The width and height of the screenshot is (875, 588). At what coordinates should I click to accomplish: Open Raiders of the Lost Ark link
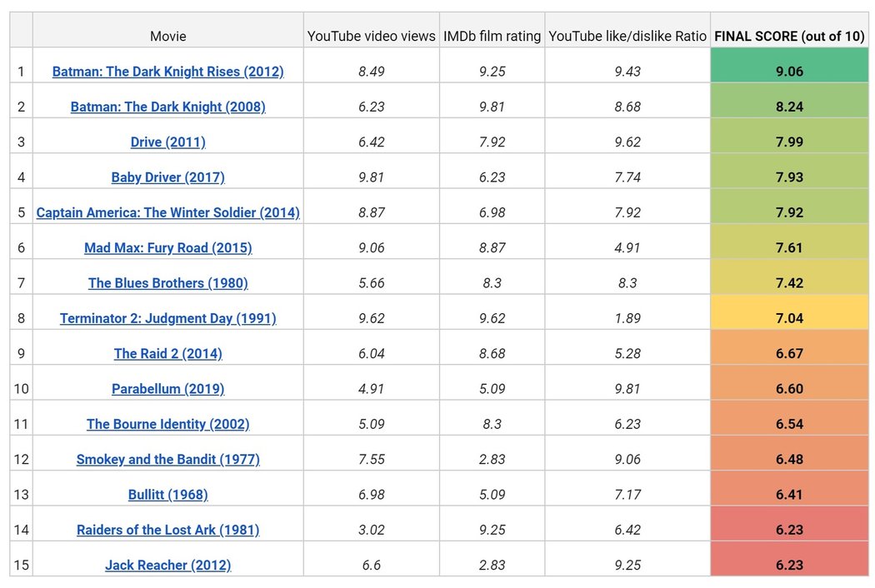pos(167,530)
